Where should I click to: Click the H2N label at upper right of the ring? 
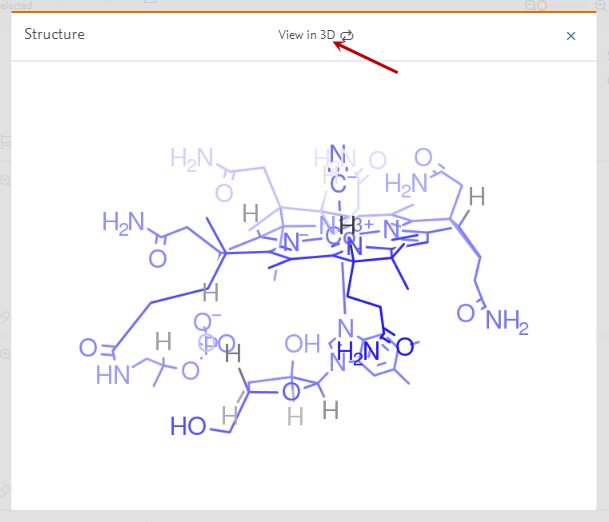[406, 185]
